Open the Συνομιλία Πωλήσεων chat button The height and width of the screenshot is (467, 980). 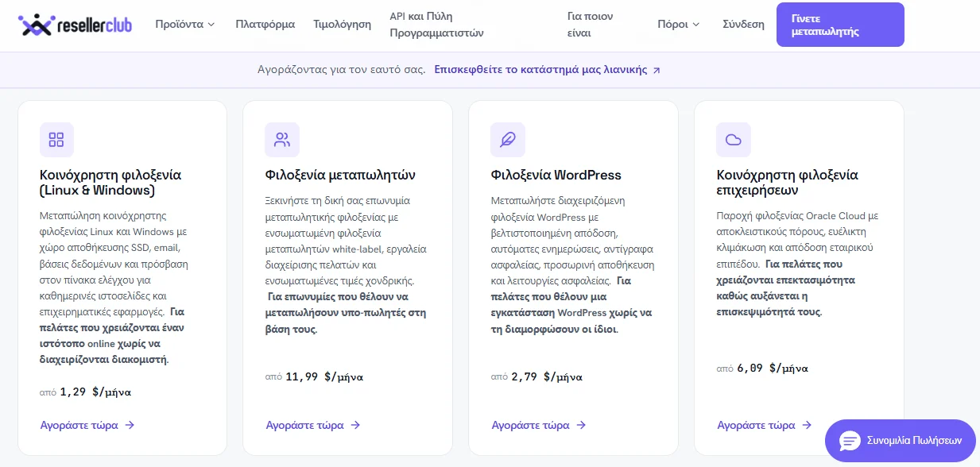[x=901, y=441]
